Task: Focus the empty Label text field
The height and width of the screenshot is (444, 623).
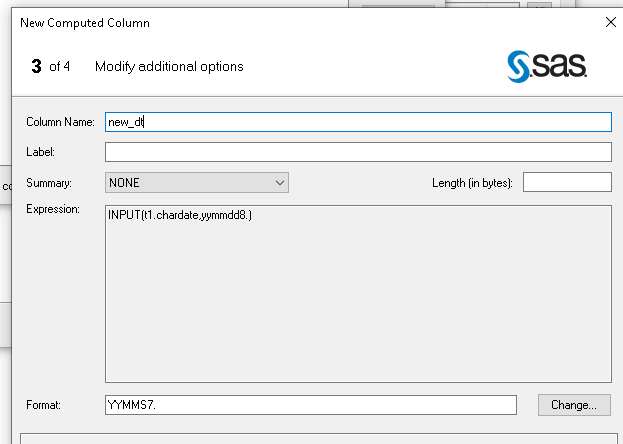Action: tap(358, 152)
